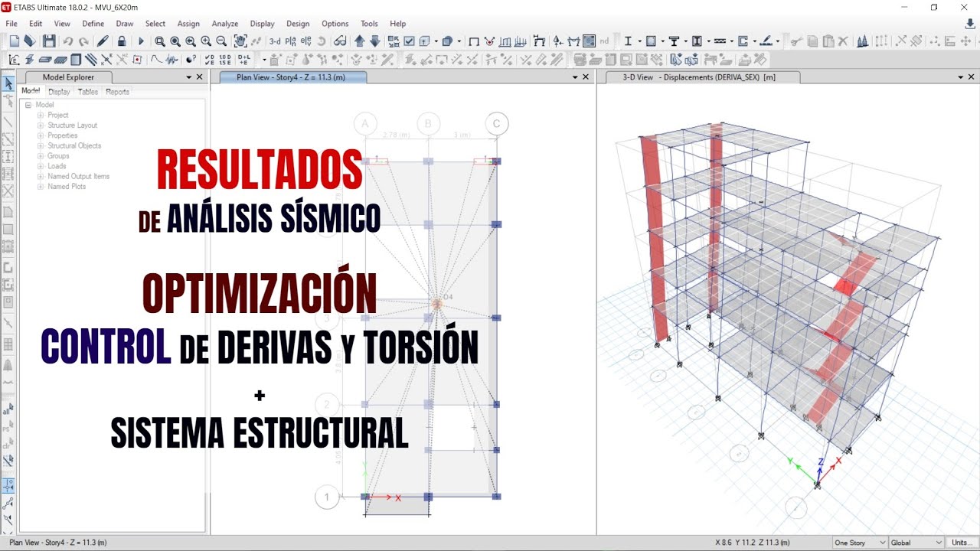Open the Define menu
Screen dimensions: 980x551
[x=93, y=24]
